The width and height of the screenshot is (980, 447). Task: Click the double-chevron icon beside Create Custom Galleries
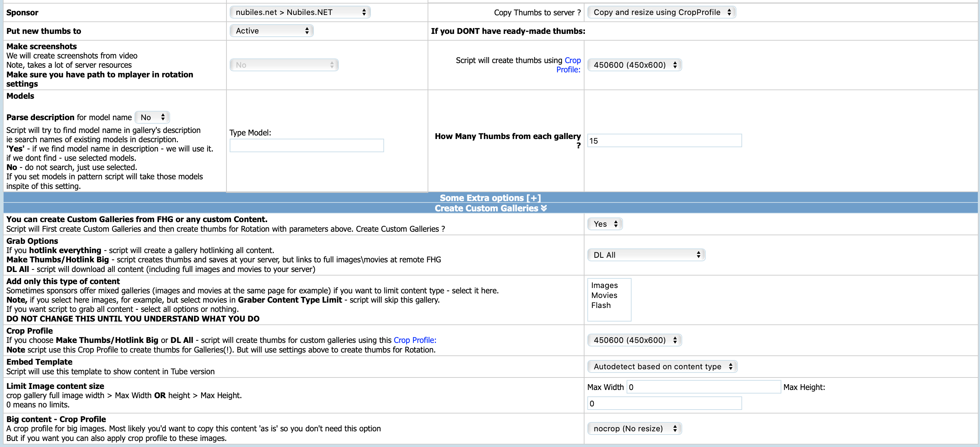(543, 208)
